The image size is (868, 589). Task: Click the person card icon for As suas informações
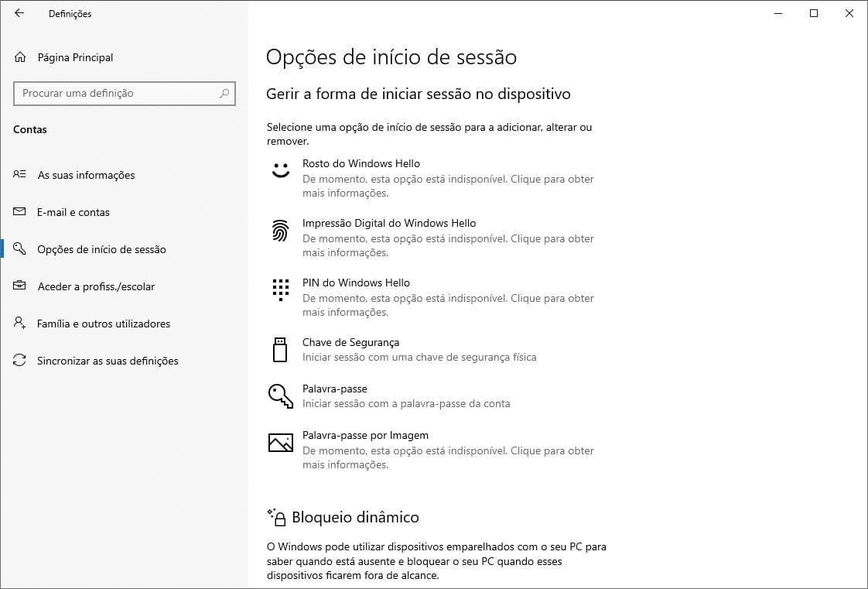[x=19, y=174]
